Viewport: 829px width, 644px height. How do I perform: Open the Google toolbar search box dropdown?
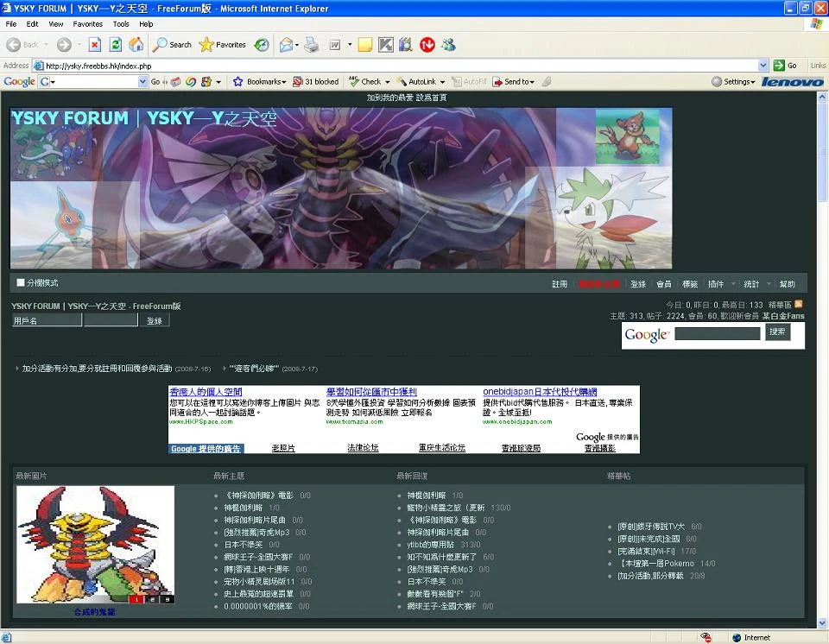(142, 81)
